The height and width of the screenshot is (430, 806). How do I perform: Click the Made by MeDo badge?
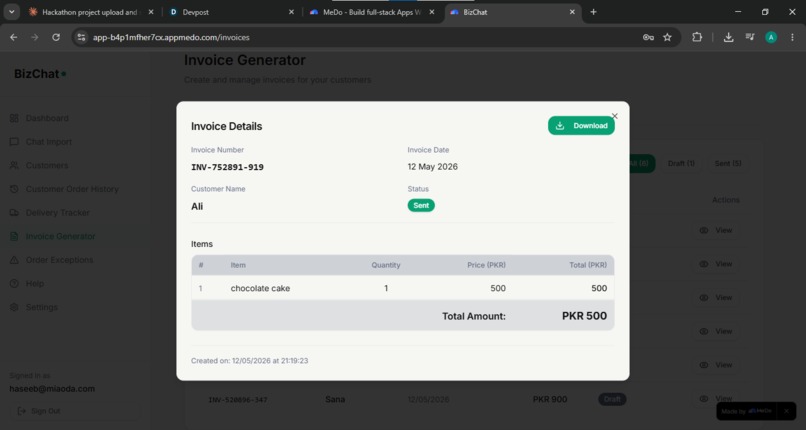click(747, 411)
